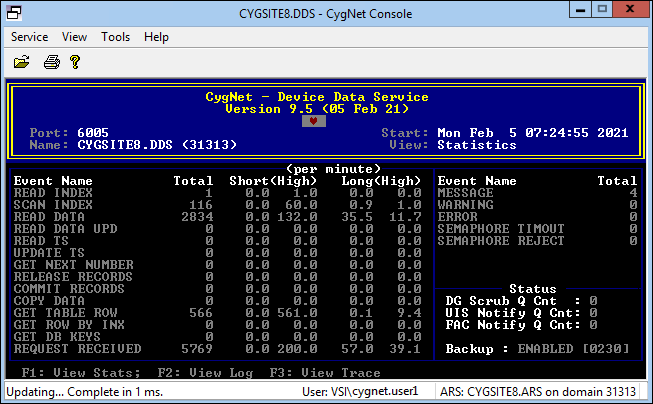Click the User: VSI\cygnet.user1 status entry

pyautogui.click(x=360, y=392)
